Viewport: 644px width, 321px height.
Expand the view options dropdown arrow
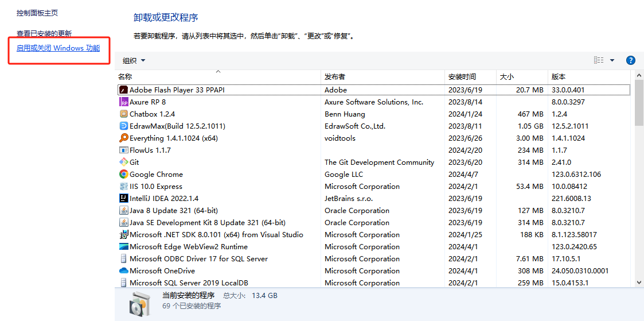click(612, 60)
